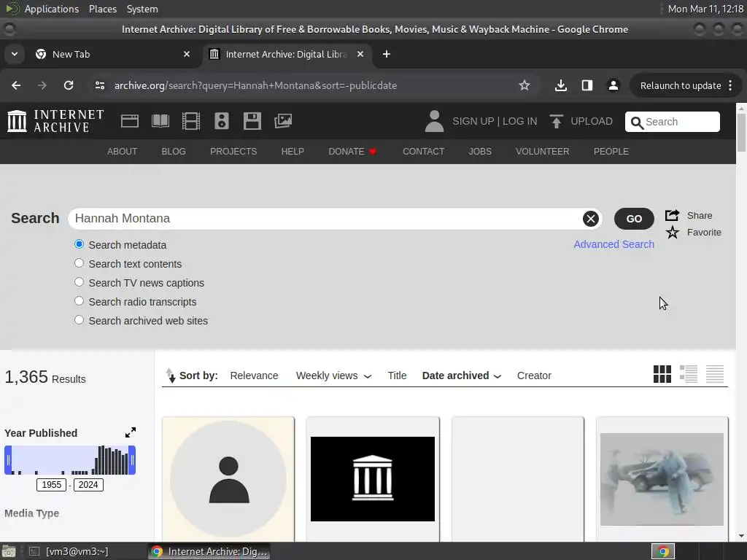Toggle the sort direction arrows
The width and height of the screenshot is (747, 560).
171,376
